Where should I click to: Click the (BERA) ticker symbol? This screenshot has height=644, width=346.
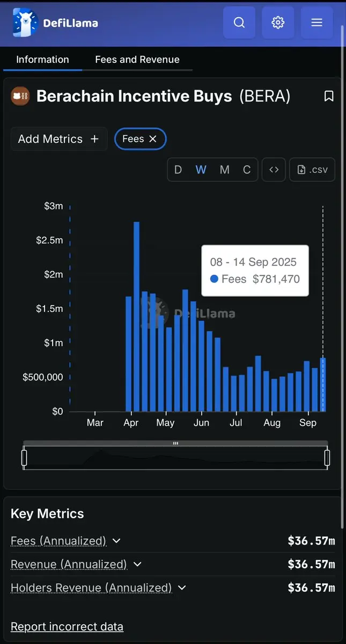coord(264,96)
